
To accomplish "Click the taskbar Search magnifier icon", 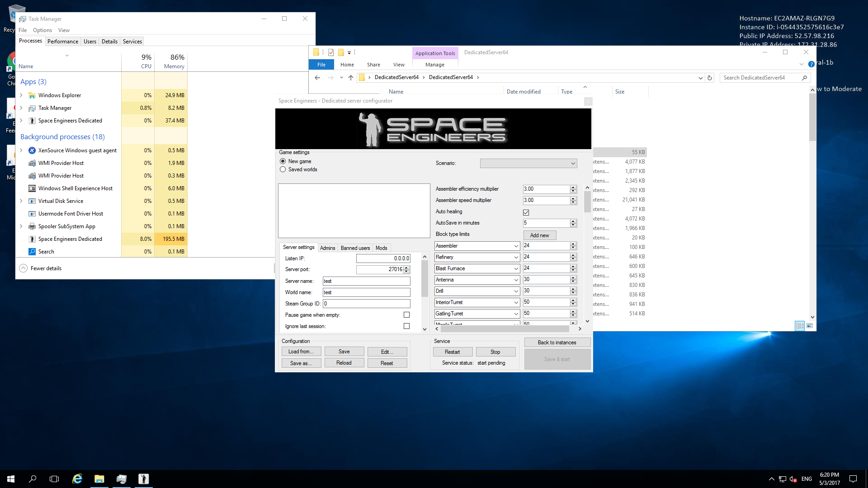I will (x=33, y=479).
